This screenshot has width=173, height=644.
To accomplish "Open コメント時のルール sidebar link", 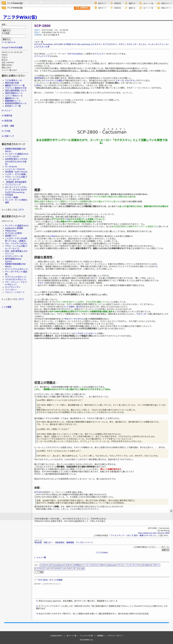I will 14,95.
